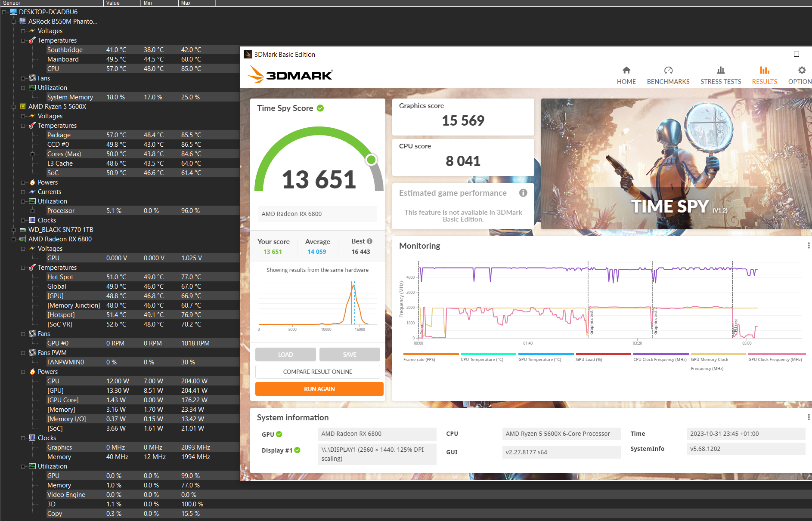This screenshot has width=812, height=521.
Task: Toggle CPU Clock Frequency (MHz) legend
Action: (660, 357)
